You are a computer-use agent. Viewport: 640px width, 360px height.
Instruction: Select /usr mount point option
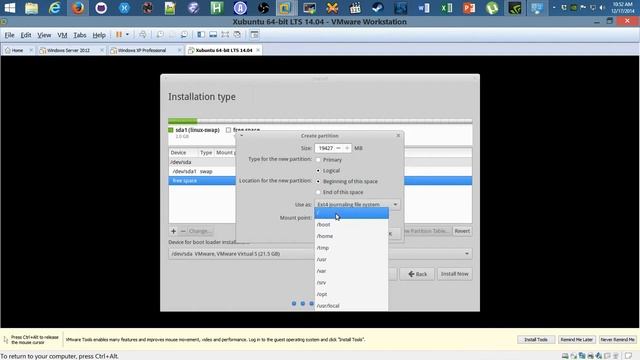[x=351, y=259]
